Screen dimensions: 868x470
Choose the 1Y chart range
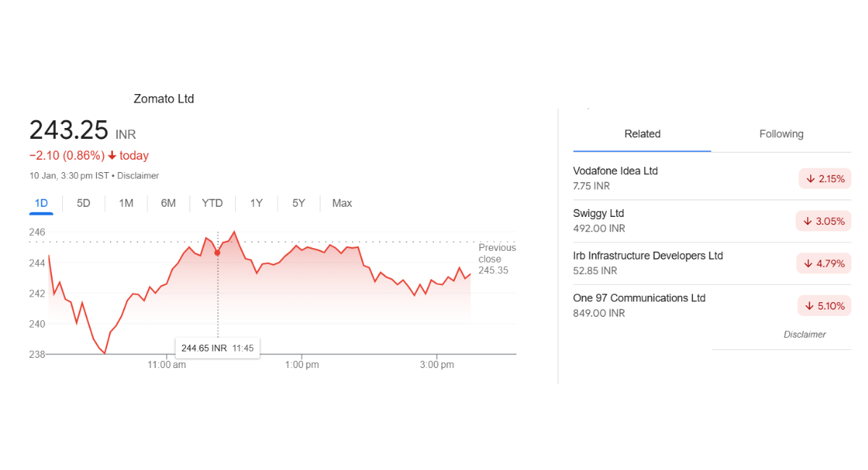tap(256, 203)
